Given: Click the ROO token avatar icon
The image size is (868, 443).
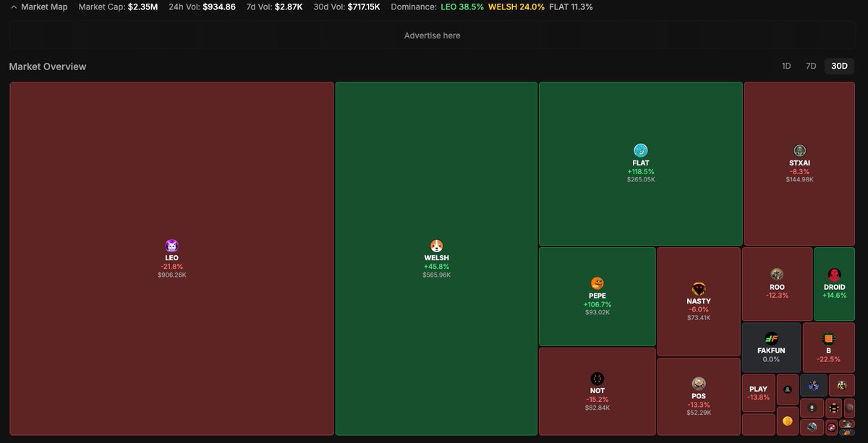Looking at the screenshot, I should [777, 275].
